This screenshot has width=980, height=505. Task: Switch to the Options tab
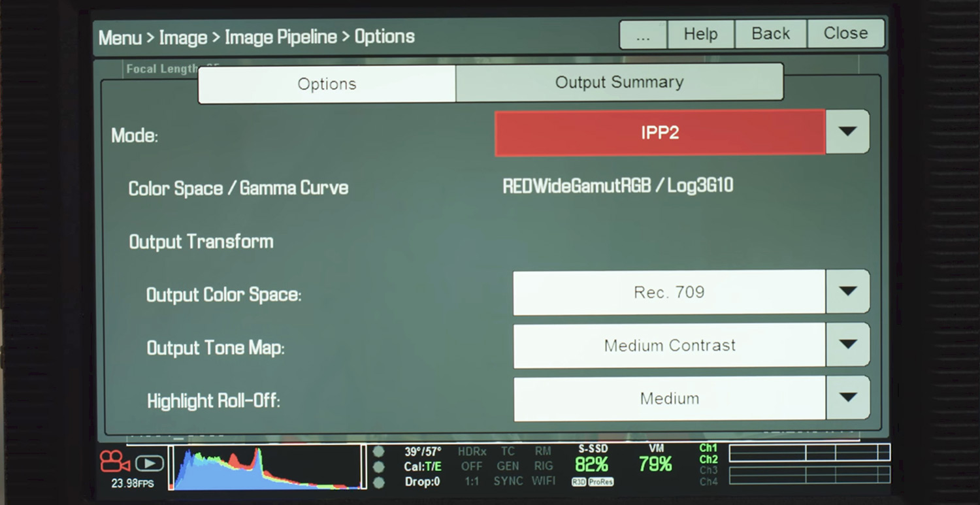(327, 84)
